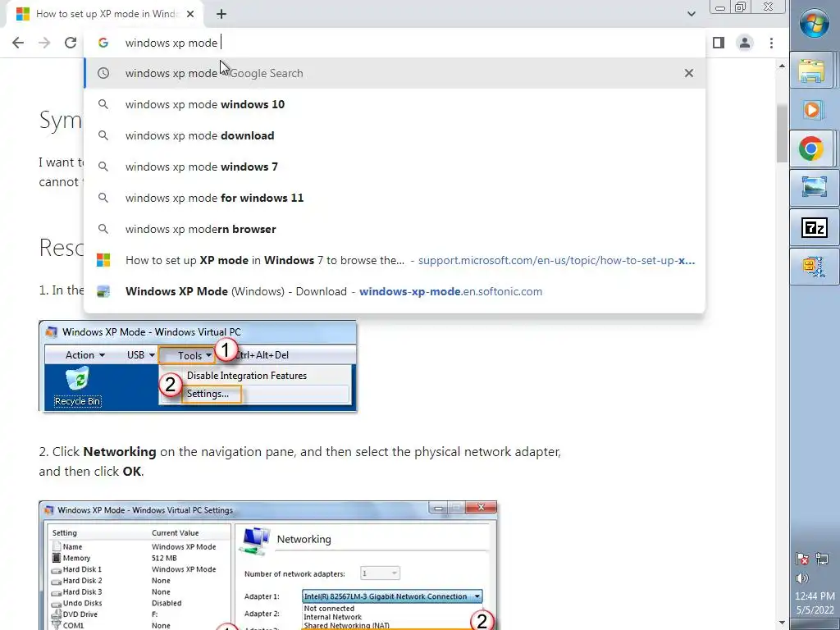Click the page scrollbar down arrow
The height and width of the screenshot is (630, 840).
(782, 623)
